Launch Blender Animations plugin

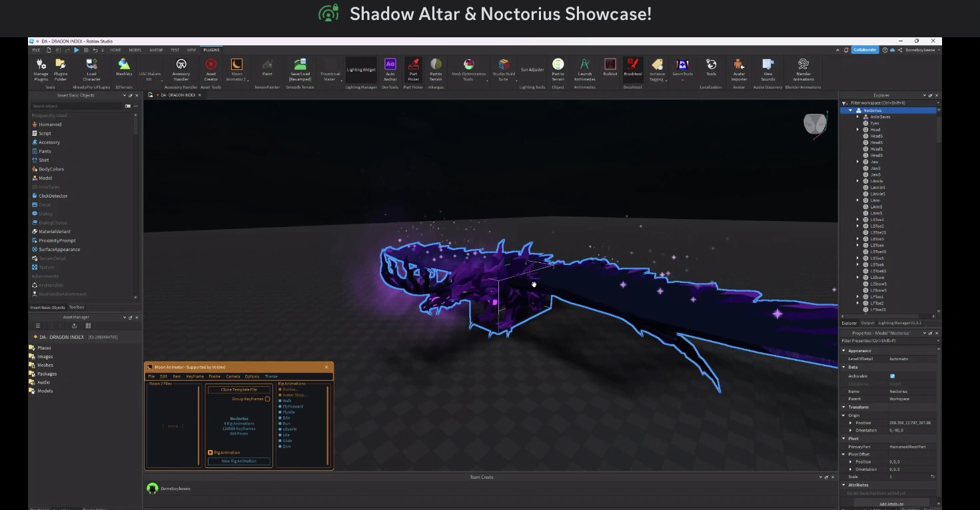pyautogui.click(x=803, y=69)
